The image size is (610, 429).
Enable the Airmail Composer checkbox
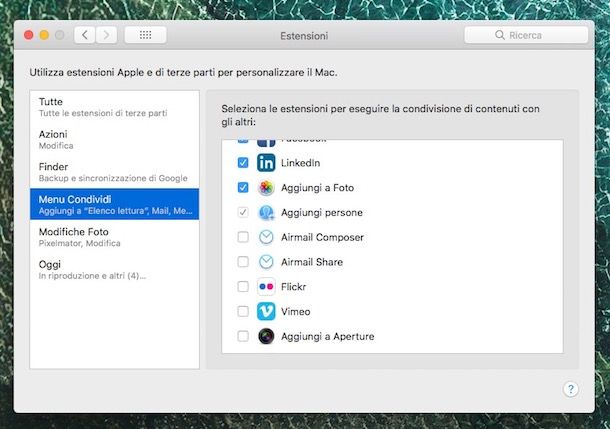tap(243, 237)
